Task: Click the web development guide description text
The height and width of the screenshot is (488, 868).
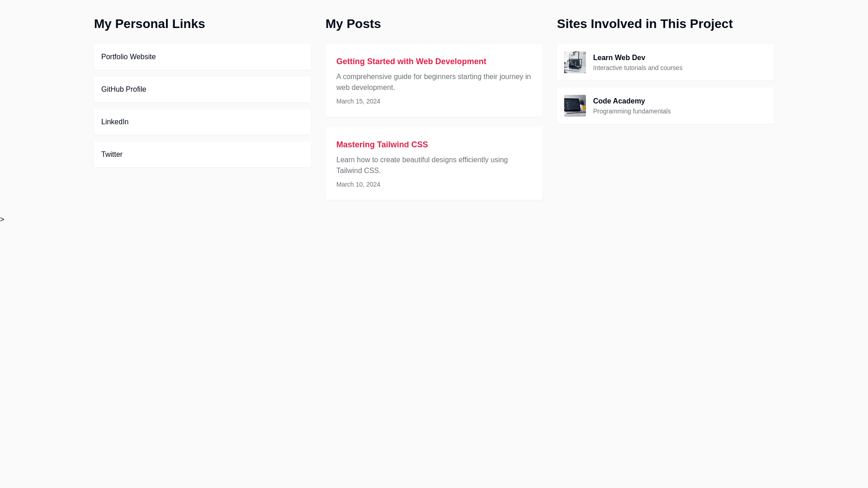Action: click(433, 82)
